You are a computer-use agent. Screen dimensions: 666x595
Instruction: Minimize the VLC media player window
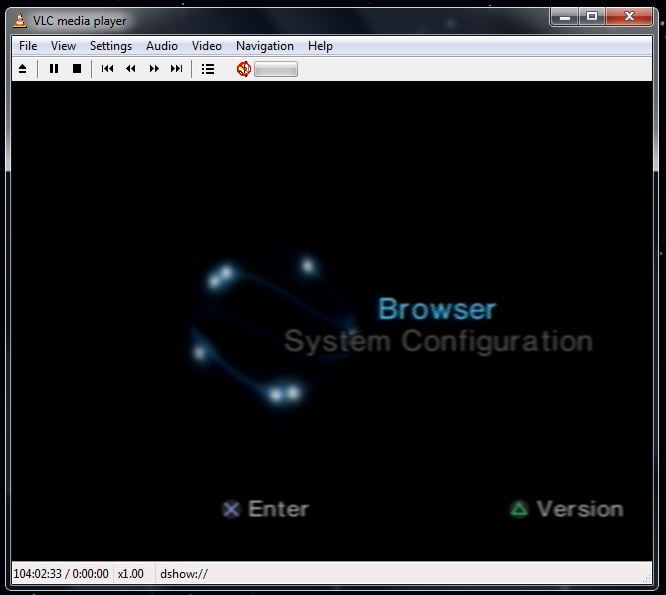pyautogui.click(x=564, y=17)
